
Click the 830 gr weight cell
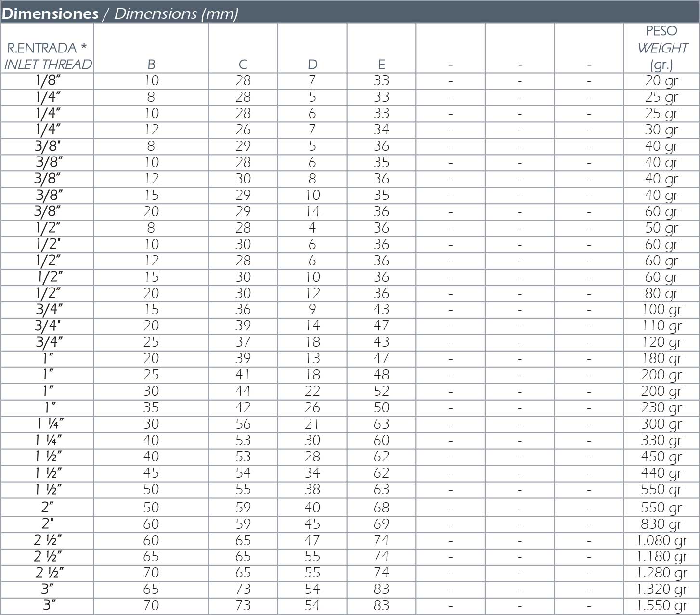tap(661, 524)
